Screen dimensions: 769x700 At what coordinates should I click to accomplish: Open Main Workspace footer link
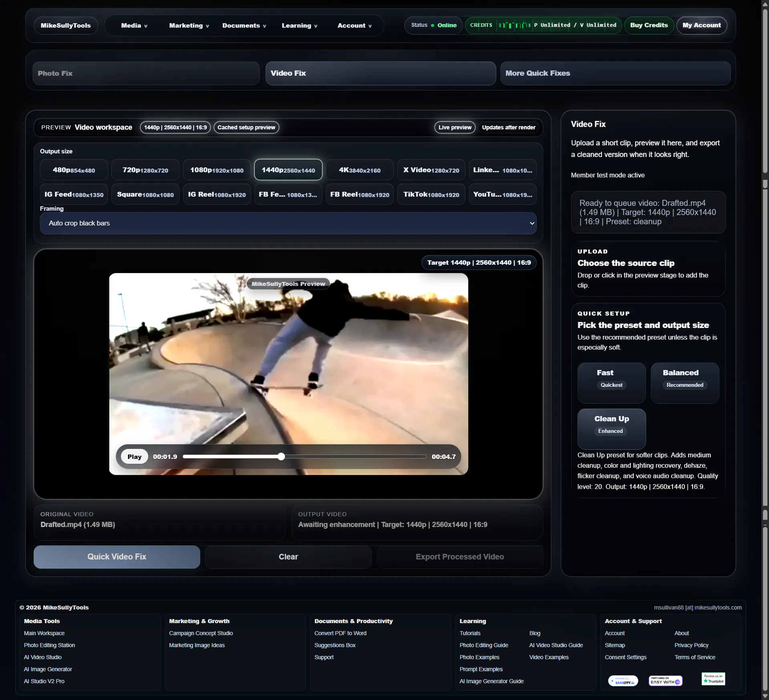pyautogui.click(x=44, y=633)
